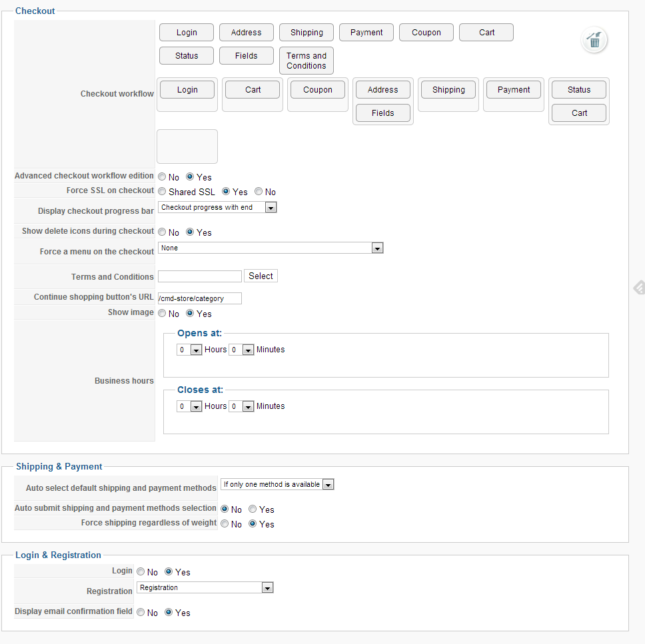Focus the Terms and Conditions text field
645x644 pixels.
click(x=200, y=276)
